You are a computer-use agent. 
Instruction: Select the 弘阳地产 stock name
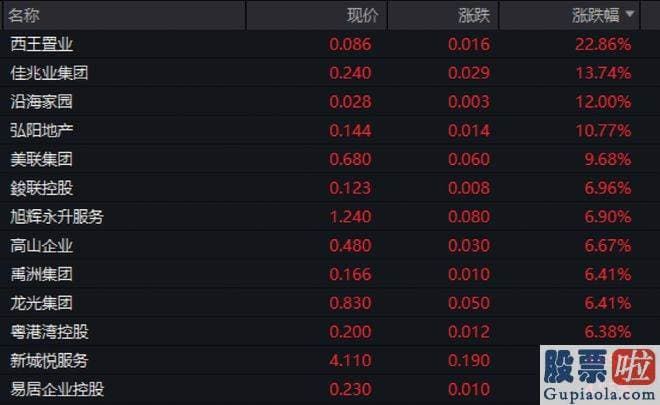42,130
